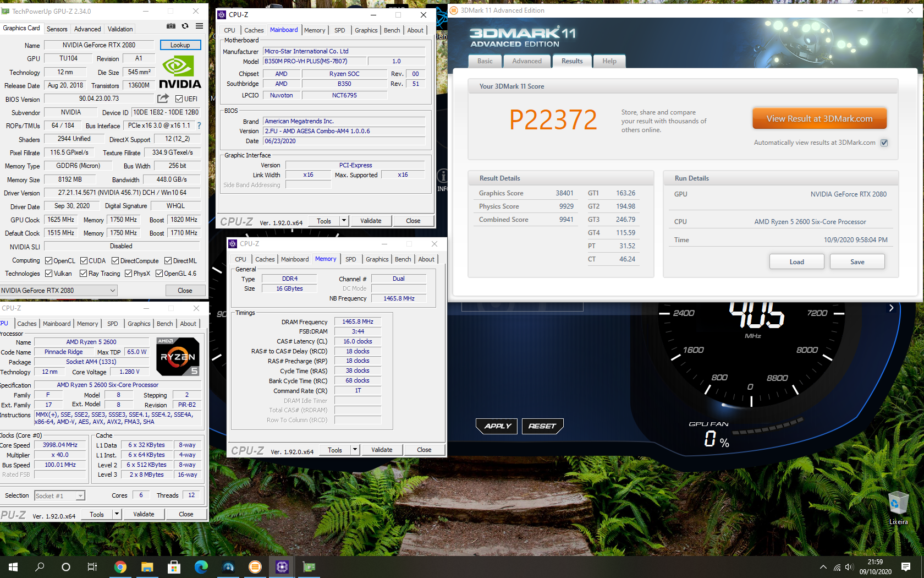Click the GPU Name field showing RTX 2080
The image size is (924, 578).
click(98, 45)
